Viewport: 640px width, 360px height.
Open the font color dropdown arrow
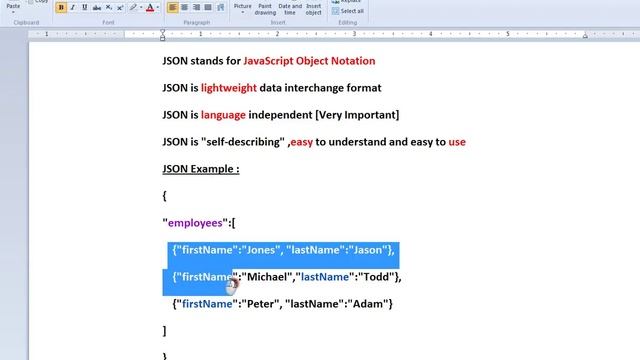(x=158, y=7)
